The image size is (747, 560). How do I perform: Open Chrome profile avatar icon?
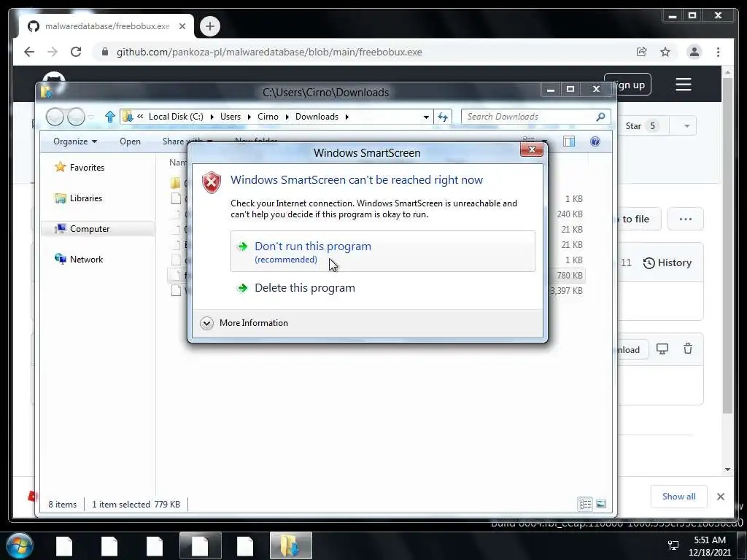click(694, 52)
